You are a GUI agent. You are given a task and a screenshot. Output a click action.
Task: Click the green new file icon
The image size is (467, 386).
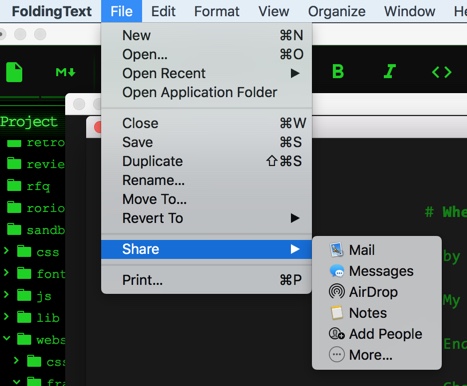(14, 72)
